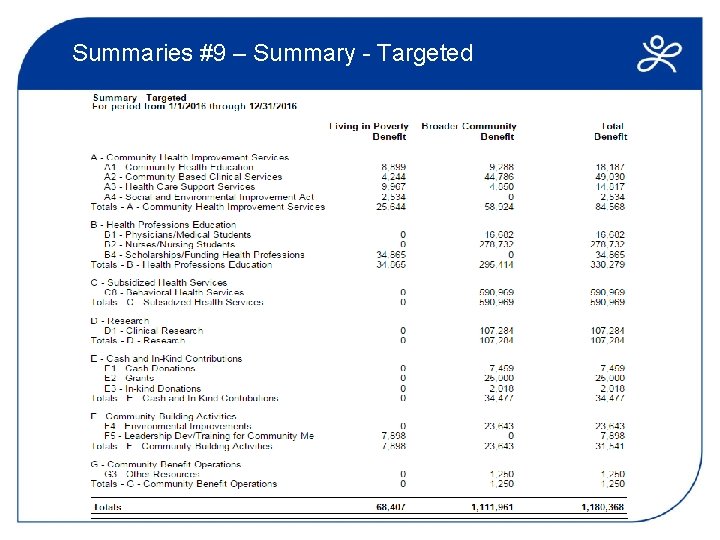
Task: Click 'Totals - E - Cash and In-Kind Contributions'
Action: 184,398
